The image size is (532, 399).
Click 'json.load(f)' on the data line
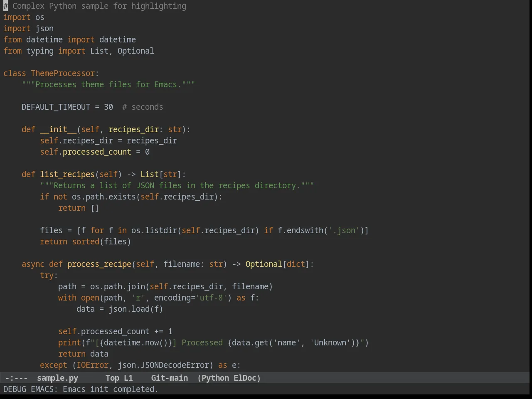136,309
